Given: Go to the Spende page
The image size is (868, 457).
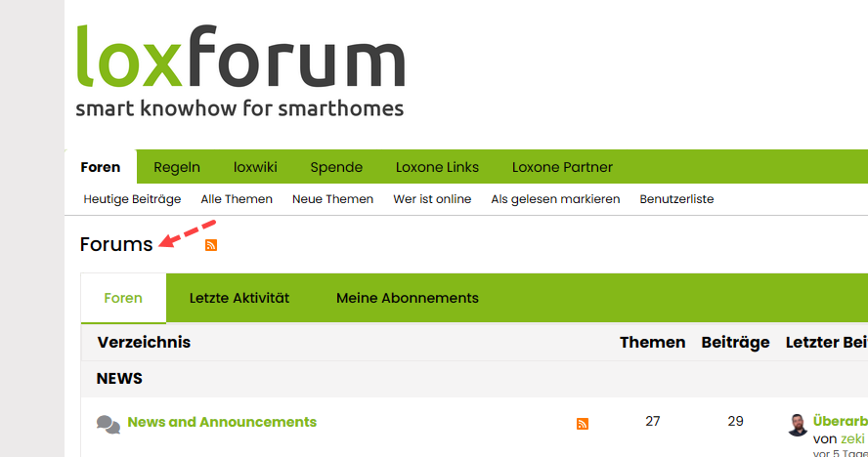Looking at the screenshot, I should (x=336, y=167).
